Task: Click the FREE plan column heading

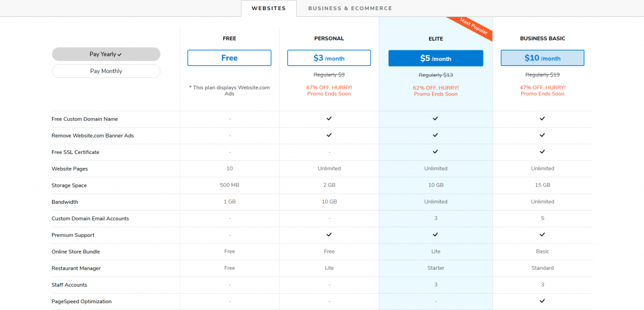Action: tap(229, 38)
